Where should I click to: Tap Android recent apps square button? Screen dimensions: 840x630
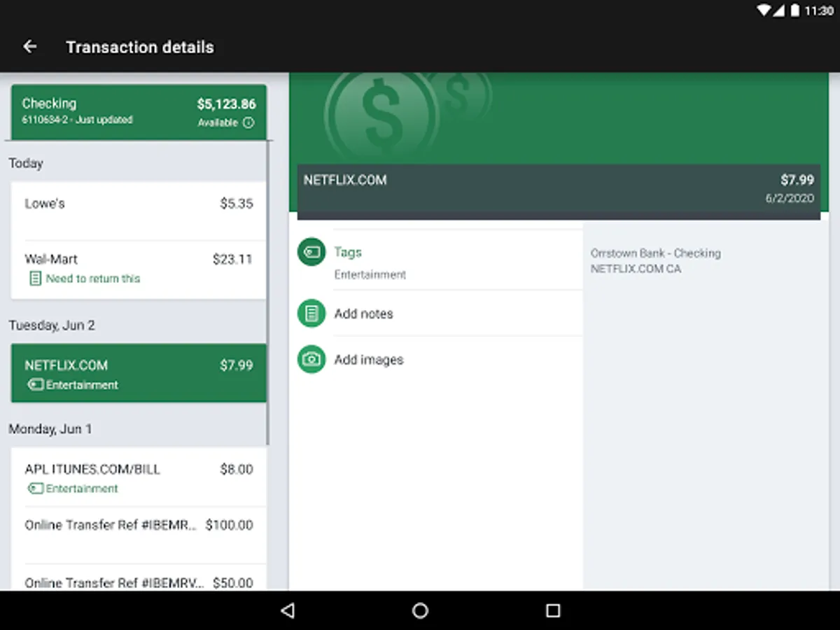(x=553, y=610)
